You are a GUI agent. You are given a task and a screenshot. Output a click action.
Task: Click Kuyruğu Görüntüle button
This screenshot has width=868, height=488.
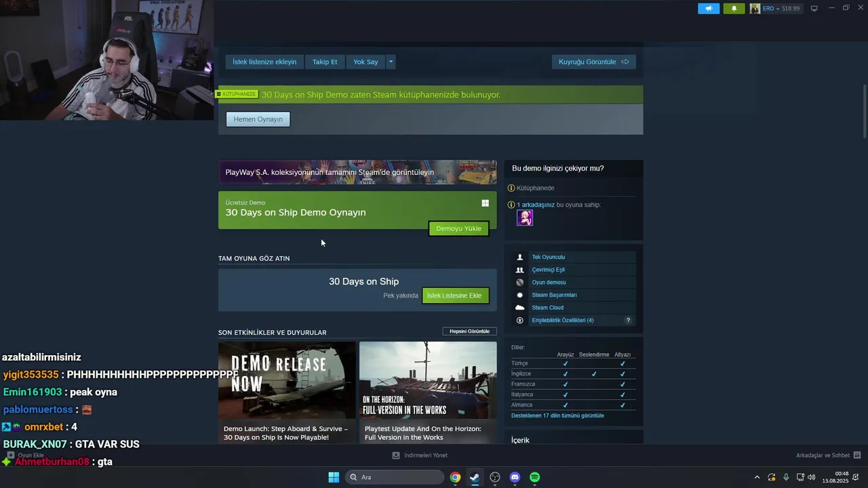[594, 62]
